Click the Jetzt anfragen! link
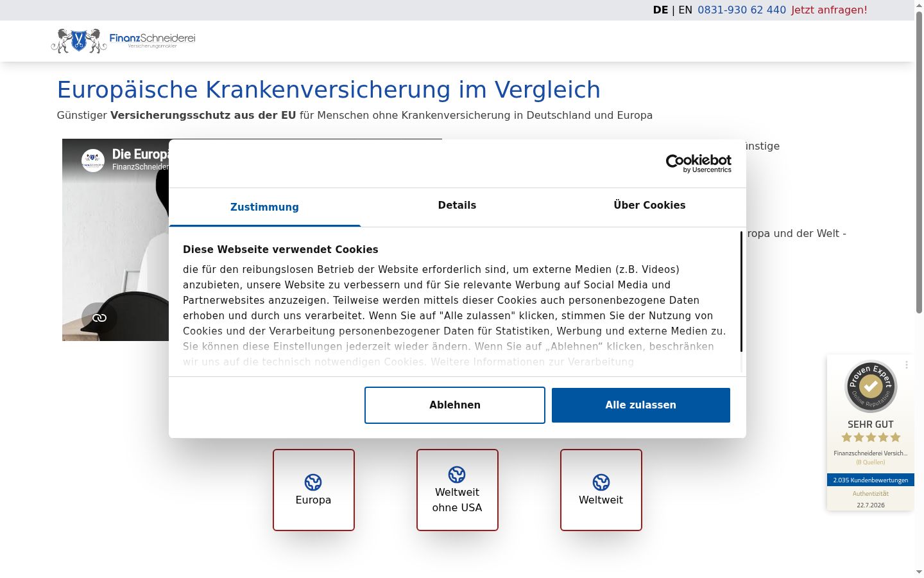This screenshot has width=924, height=578. coord(829,10)
